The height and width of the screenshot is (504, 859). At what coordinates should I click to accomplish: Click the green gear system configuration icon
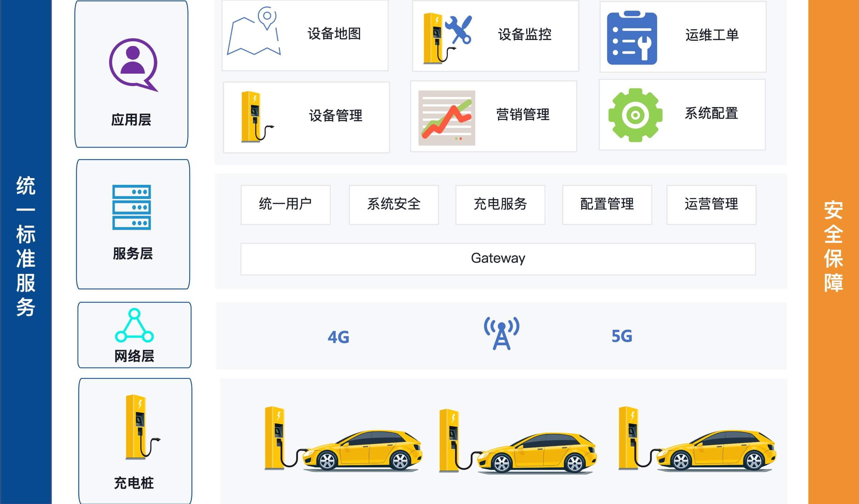pyautogui.click(x=635, y=115)
